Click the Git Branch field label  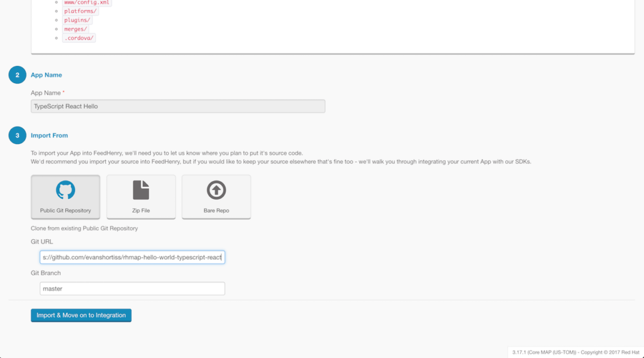46,273
